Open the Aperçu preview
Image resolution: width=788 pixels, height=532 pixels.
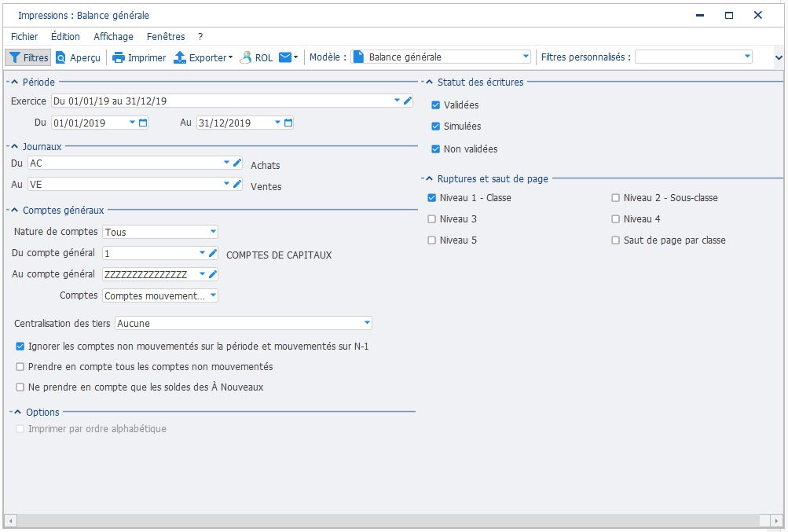(x=78, y=57)
